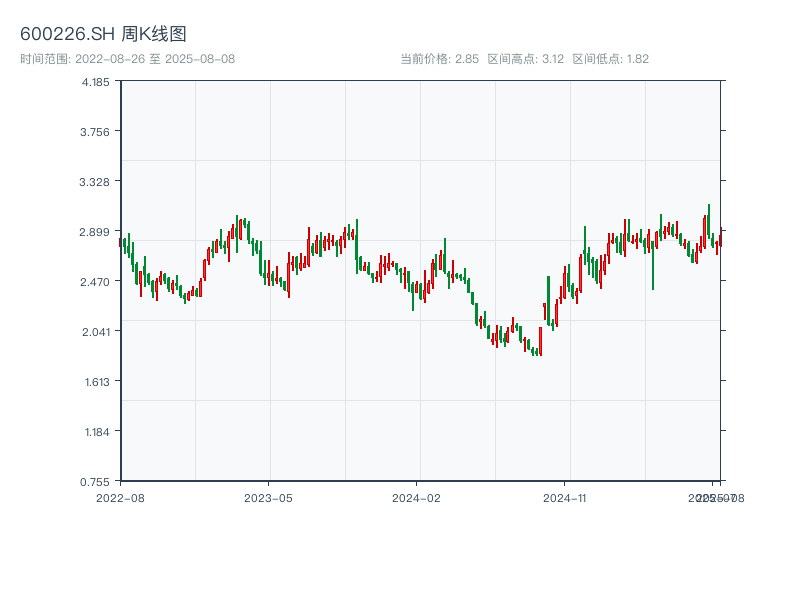Click the 2.470 y-axis tick label
This screenshot has width=800, height=600.
[x=96, y=282]
